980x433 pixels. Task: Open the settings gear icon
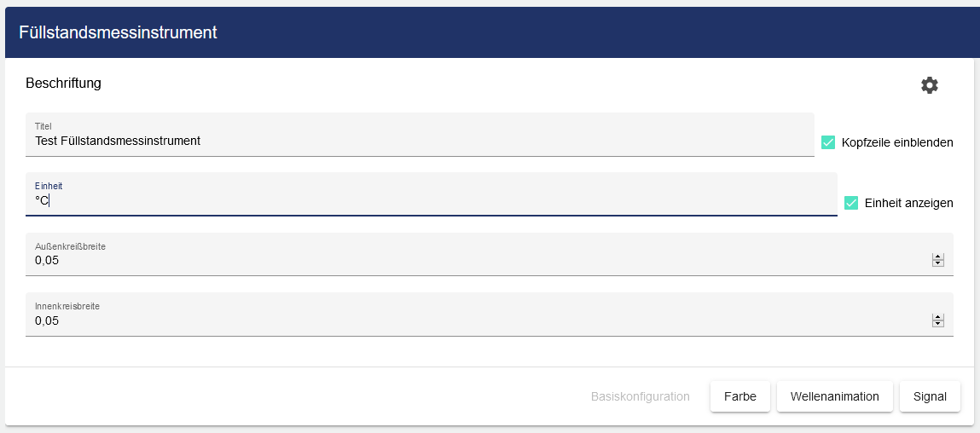tap(930, 85)
